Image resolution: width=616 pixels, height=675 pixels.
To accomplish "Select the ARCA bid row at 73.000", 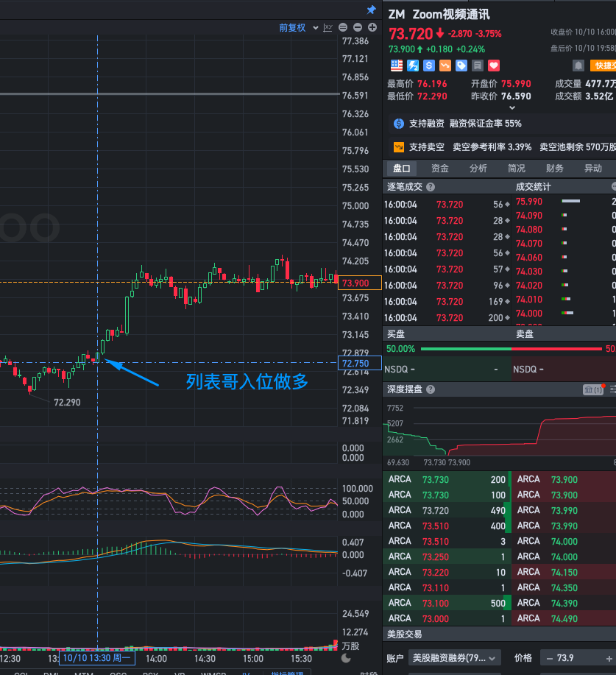I will [x=447, y=619].
